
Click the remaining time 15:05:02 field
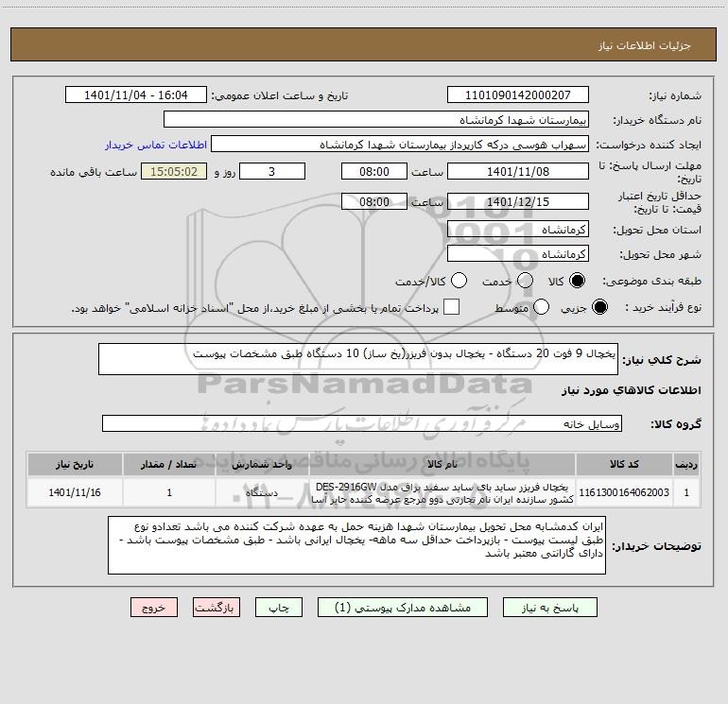pyautogui.click(x=174, y=171)
